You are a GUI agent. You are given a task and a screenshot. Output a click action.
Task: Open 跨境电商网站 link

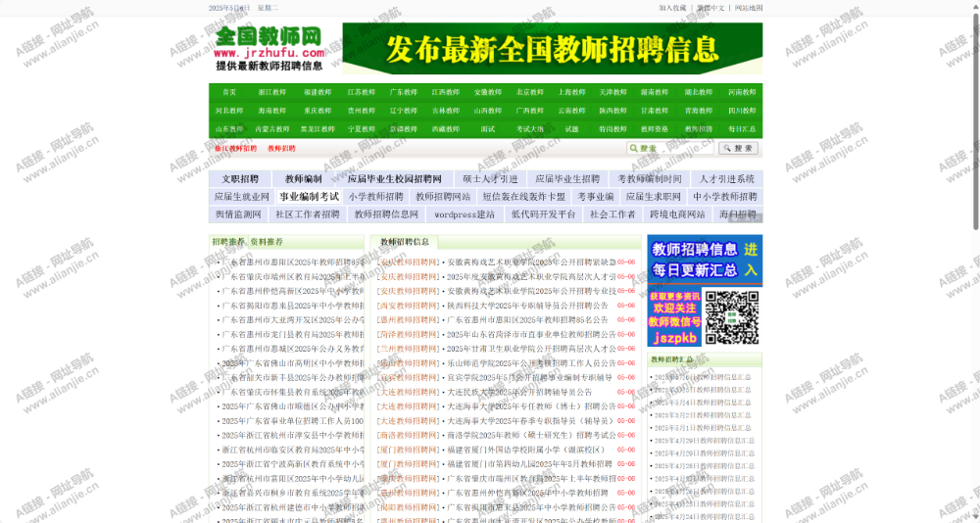tap(677, 214)
